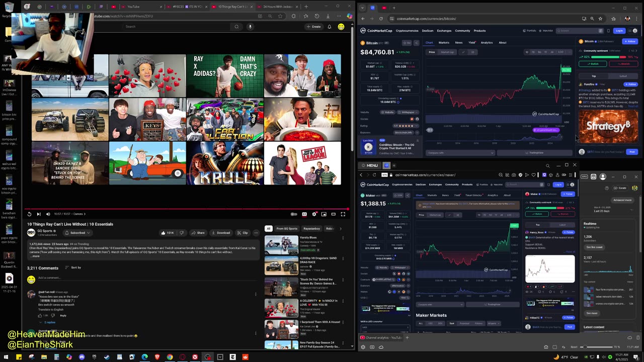Switch to Analytics tab on Bitcoin page

(x=487, y=43)
